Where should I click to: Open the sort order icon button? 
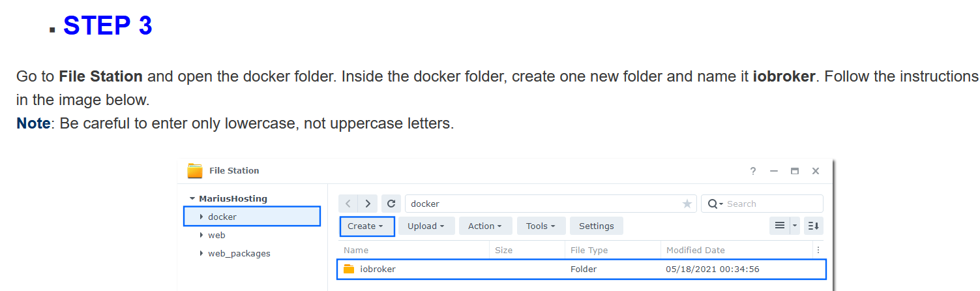tap(813, 226)
